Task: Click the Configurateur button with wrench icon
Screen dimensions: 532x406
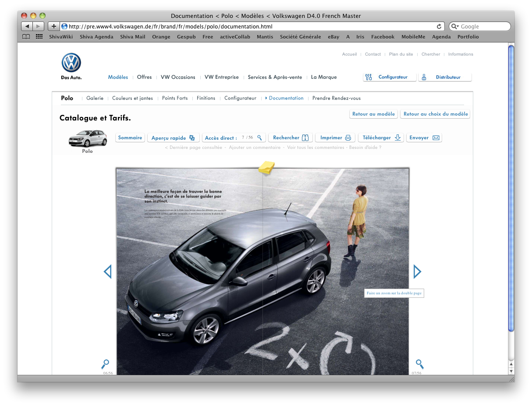Action: pos(390,77)
